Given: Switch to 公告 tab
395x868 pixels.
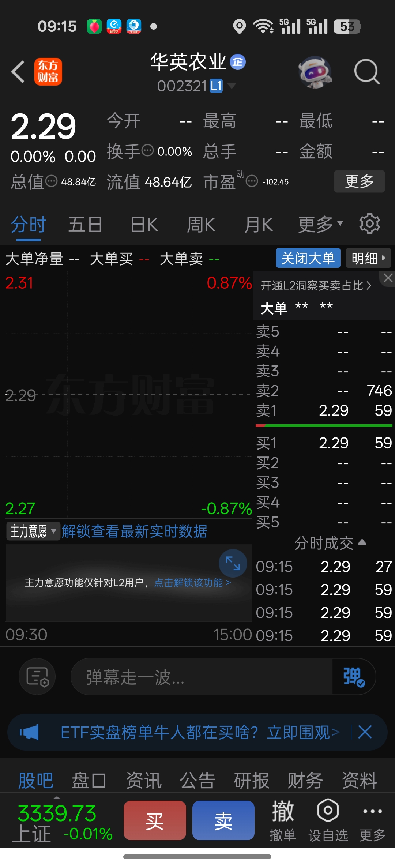Looking at the screenshot, I should 197,780.
